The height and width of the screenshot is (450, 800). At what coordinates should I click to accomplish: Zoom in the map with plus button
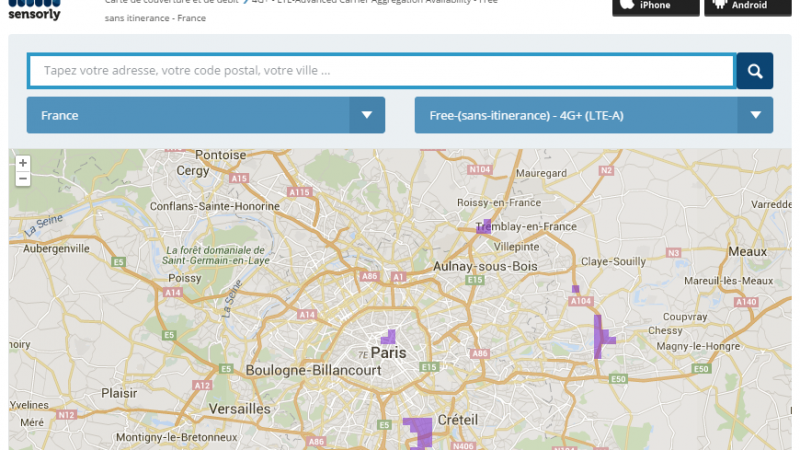point(22,163)
